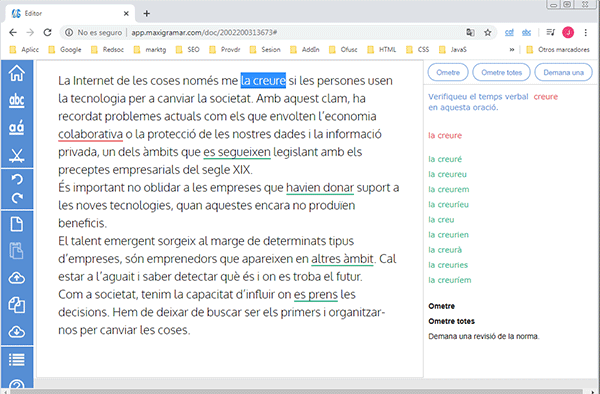Viewport: 600px width, 394px height.
Task: Close the Editor tab
Action: (126, 13)
